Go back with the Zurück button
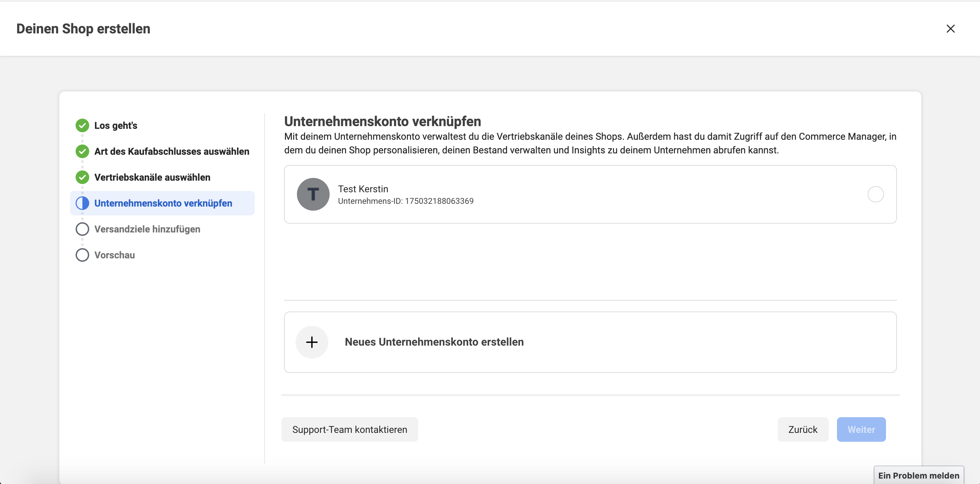The height and width of the screenshot is (484, 980). pyautogui.click(x=803, y=429)
